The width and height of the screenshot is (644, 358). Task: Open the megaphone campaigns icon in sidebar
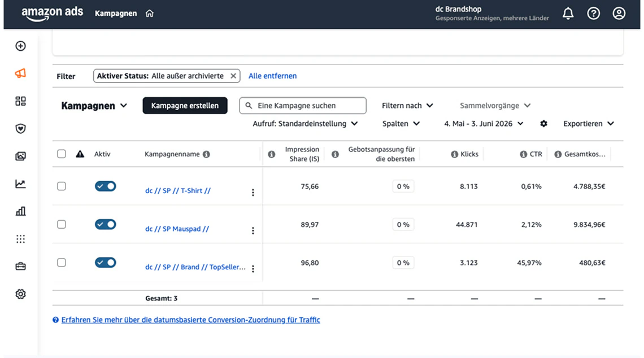(20, 73)
